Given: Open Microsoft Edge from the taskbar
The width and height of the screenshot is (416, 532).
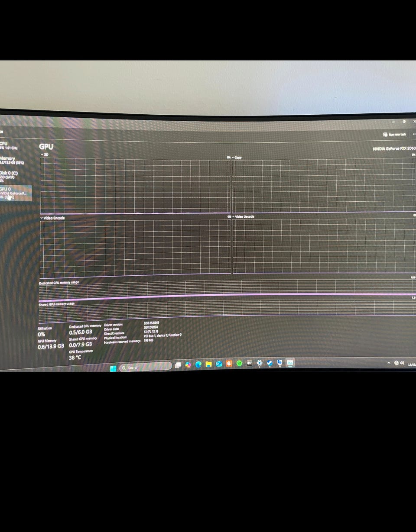Looking at the screenshot, I should pos(198,364).
